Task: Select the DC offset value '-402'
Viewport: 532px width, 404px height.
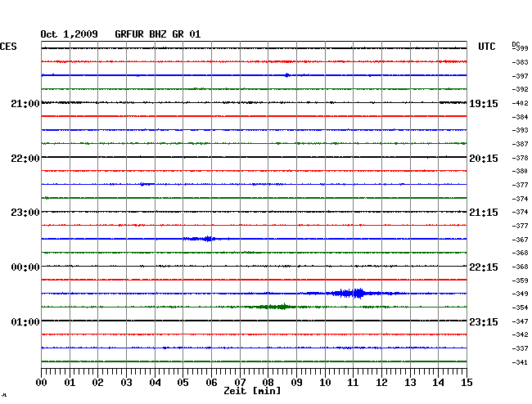Action: tap(520, 103)
